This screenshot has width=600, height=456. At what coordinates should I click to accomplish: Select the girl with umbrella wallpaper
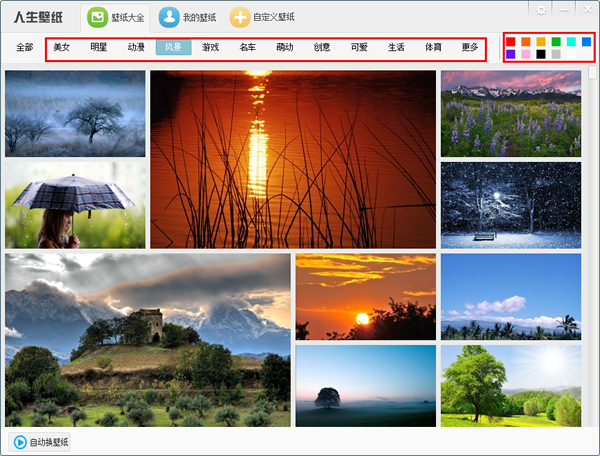pos(75,205)
